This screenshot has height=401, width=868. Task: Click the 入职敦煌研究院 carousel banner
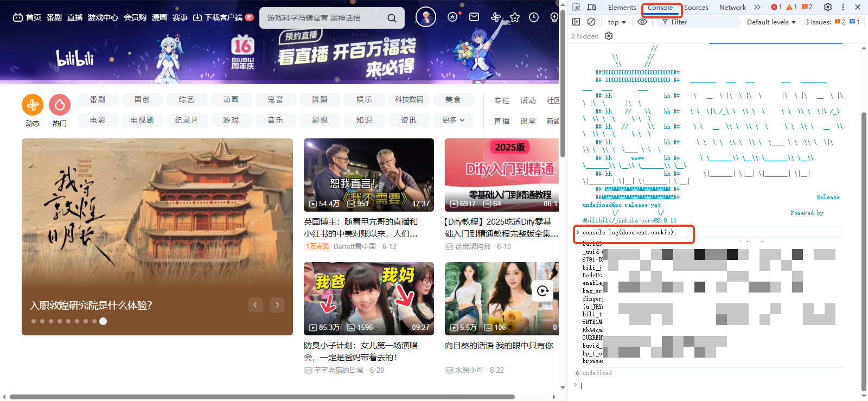click(157, 237)
